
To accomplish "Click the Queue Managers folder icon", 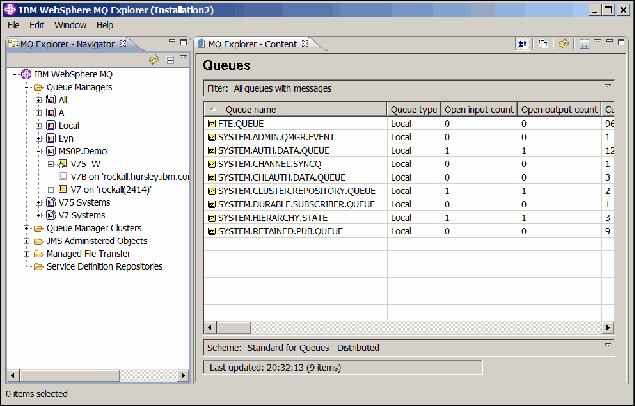I will pyautogui.click(x=38, y=87).
